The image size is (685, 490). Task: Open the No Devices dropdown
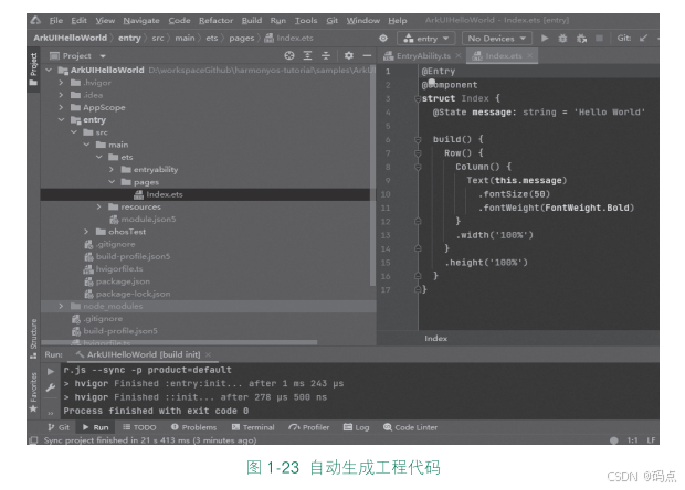(497, 38)
